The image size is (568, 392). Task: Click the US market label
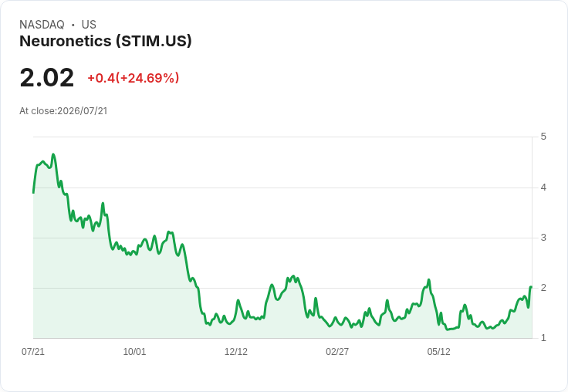pos(89,25)
